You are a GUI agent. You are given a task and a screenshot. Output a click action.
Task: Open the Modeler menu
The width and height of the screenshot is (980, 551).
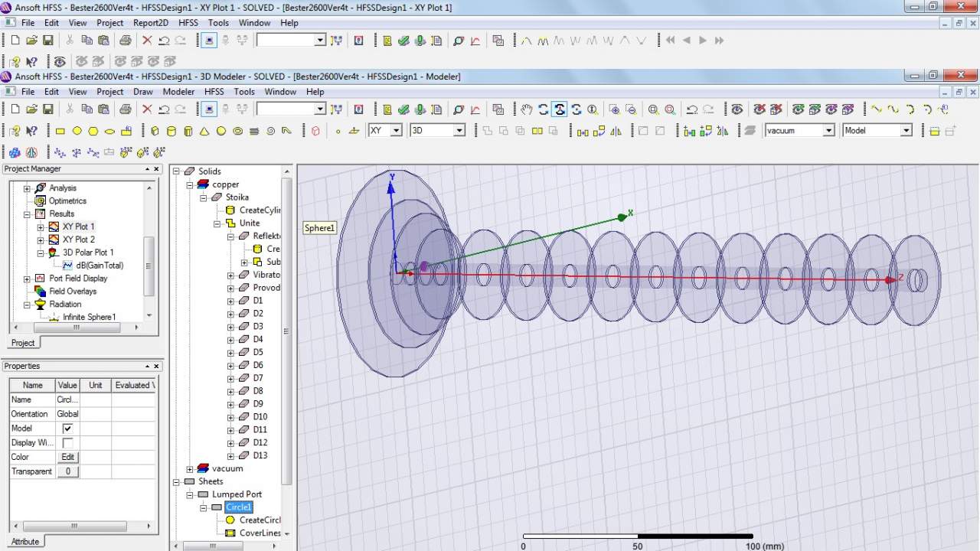[x=178, y=92]
